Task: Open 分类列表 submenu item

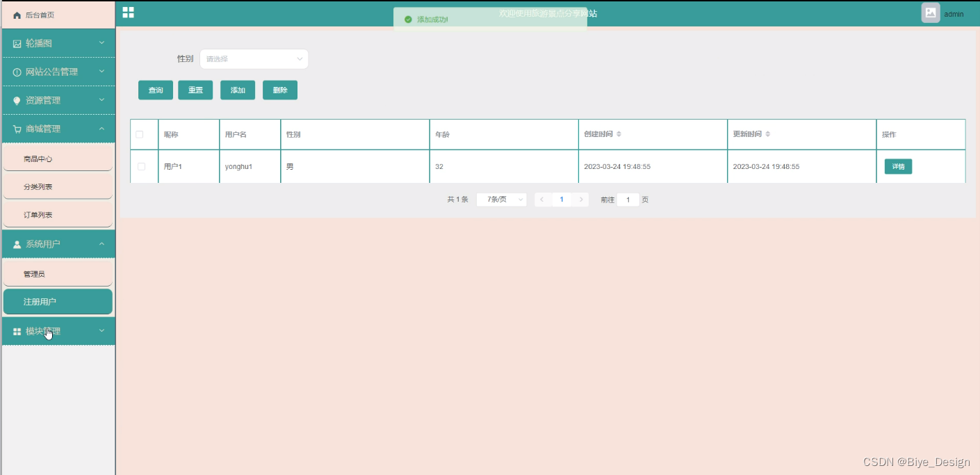Action: 58,187
